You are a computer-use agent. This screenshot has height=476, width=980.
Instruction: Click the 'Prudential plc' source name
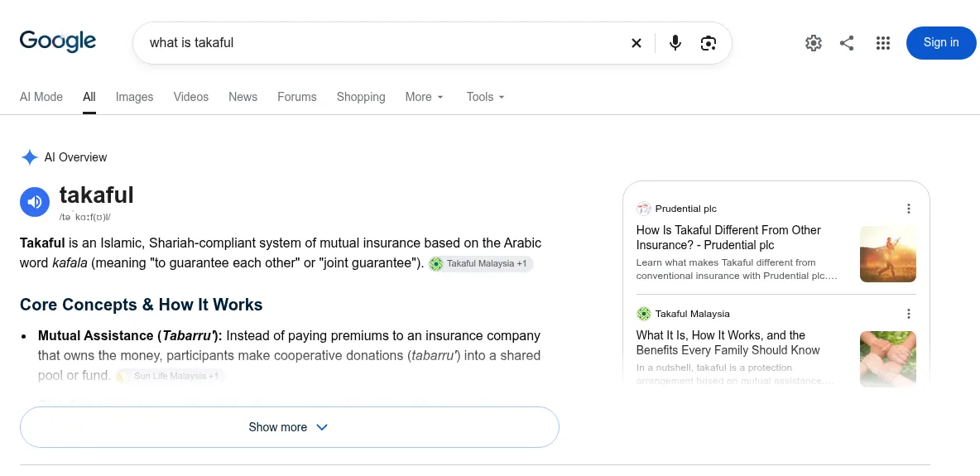pos(685,209)
